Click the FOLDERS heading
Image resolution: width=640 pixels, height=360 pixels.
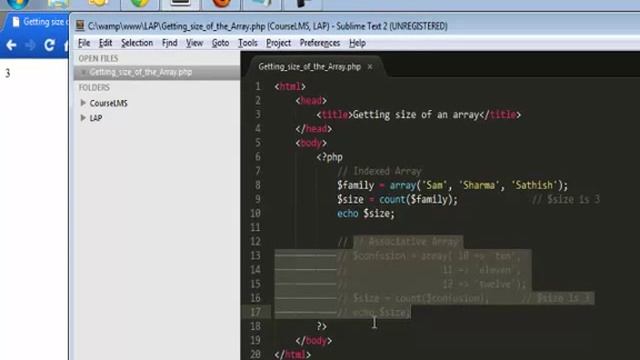click(94, 87)
